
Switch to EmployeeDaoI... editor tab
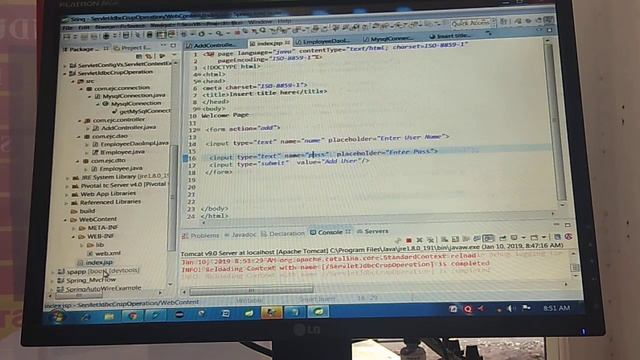point(325,41)
